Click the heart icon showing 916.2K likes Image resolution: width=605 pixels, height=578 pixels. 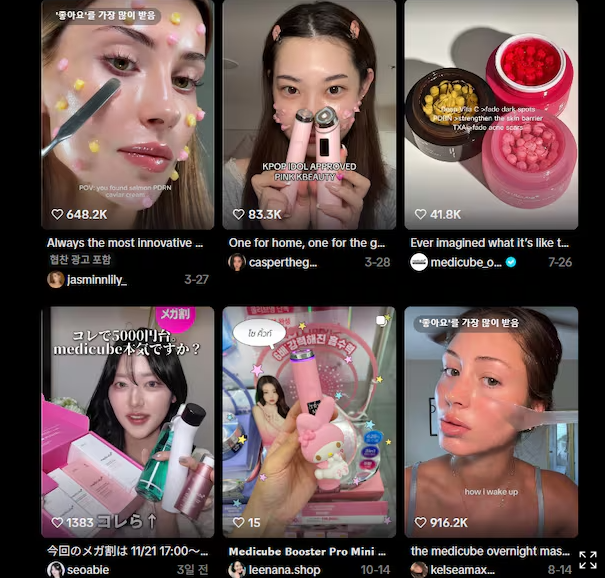coord(420,522)
